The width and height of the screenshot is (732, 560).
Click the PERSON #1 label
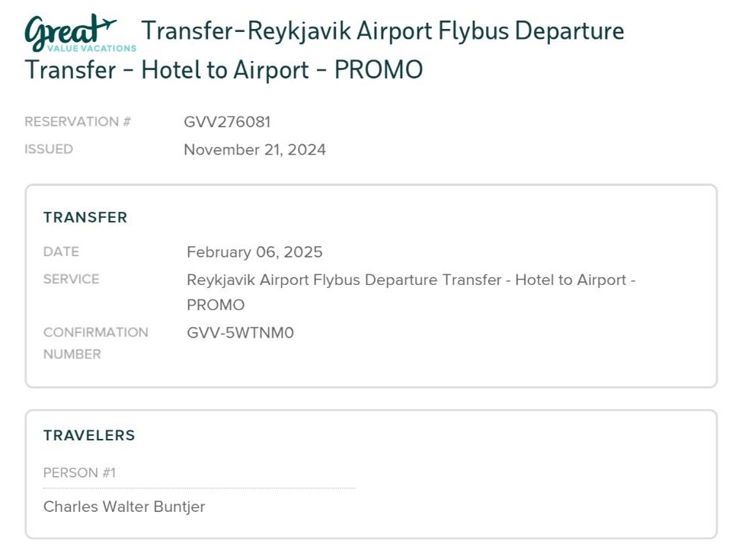tap(79, 473)
